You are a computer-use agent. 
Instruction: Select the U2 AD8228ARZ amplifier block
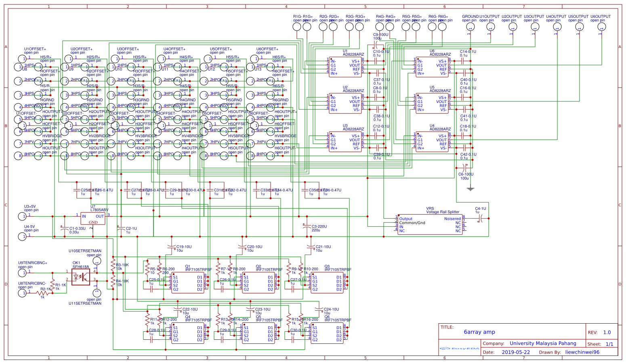point(345,103)
